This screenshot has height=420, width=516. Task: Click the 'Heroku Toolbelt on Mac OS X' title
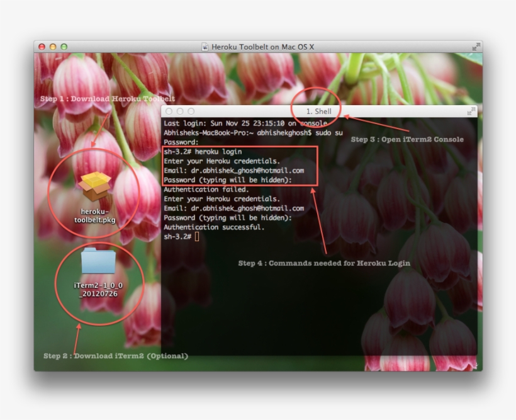262,47
